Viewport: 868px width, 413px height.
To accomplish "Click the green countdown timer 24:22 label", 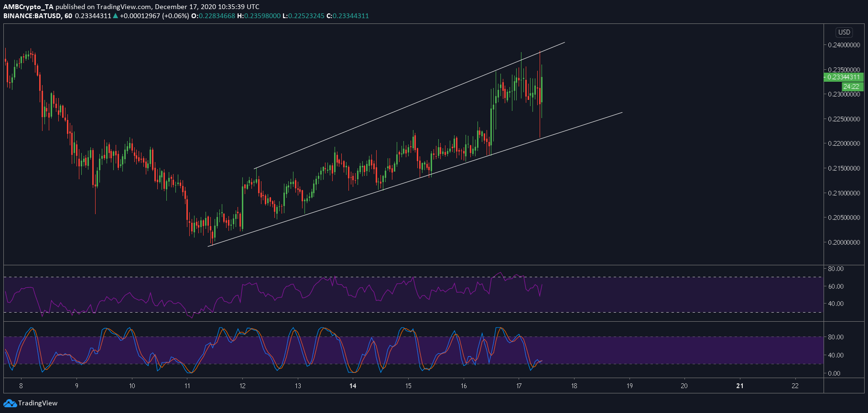I will 852,87.
